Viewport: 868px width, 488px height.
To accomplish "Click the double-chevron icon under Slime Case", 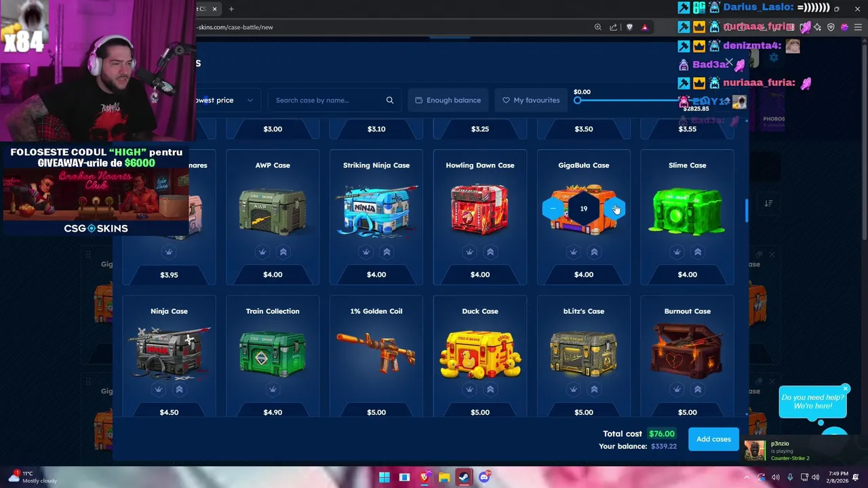I will [698, 252].
